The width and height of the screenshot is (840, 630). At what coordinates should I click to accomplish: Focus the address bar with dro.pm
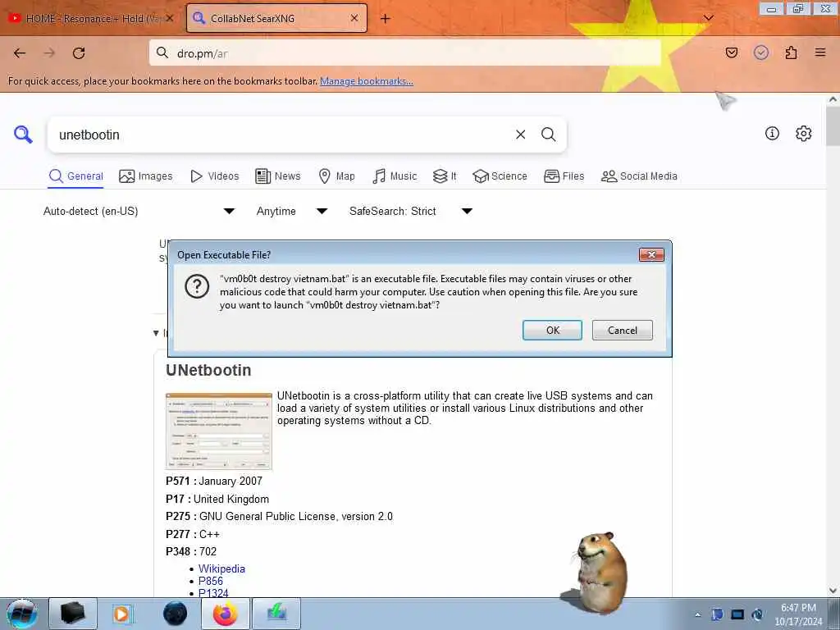click(404, 53)
